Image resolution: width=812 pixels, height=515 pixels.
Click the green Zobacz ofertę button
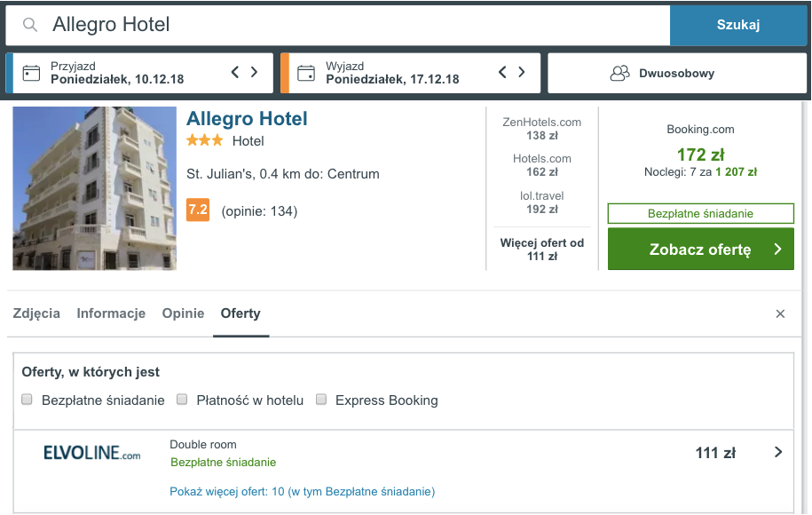click(701, 250)
